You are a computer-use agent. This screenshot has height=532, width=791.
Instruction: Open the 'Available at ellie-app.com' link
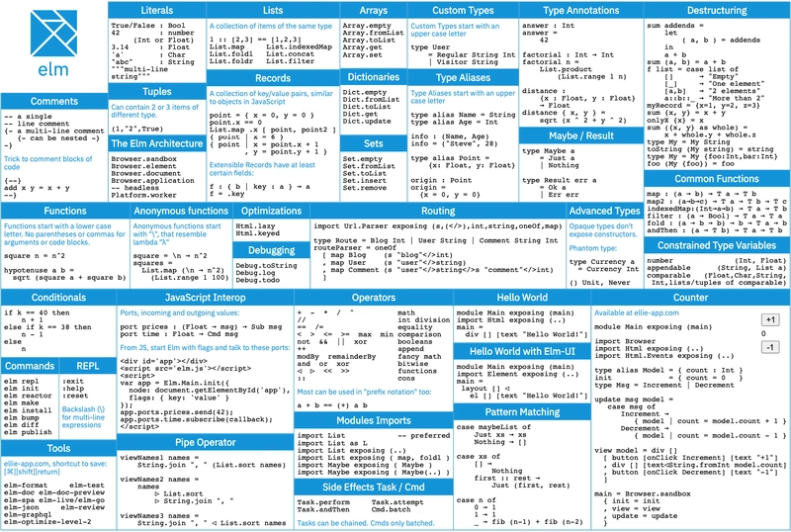pyautogui.click(x=636, y=312)
